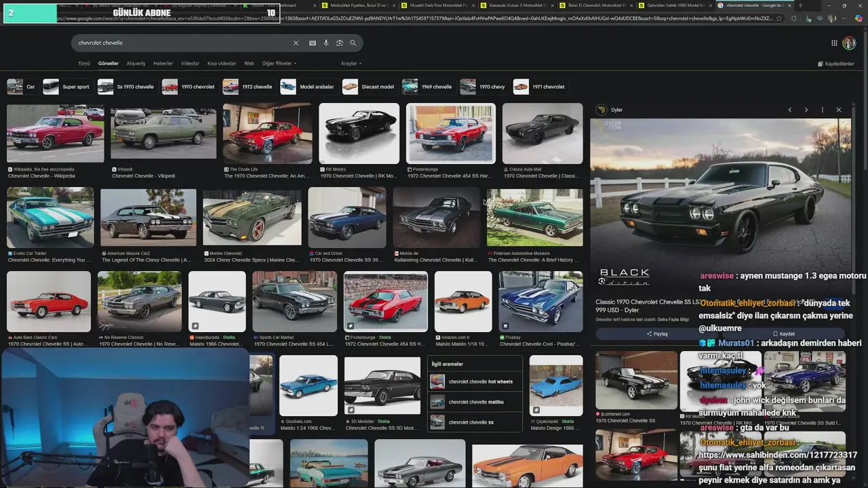The width and height of the screenshot is (868, 488).
Task: Open three-dot options in preview panel
Action: (x=822, y=110)
